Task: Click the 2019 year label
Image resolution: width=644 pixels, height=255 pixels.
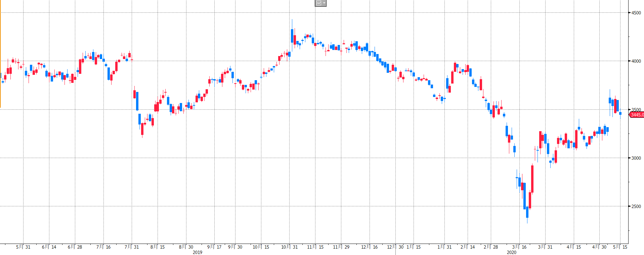Action: click(198, 252)
